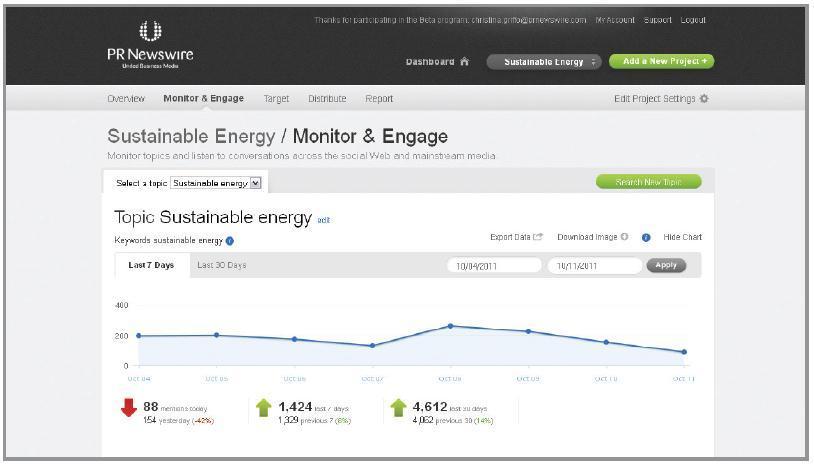This screenshot has width=814, height=465.
Task: Click green up arrow for last 7 days
Action: point(263,408)
